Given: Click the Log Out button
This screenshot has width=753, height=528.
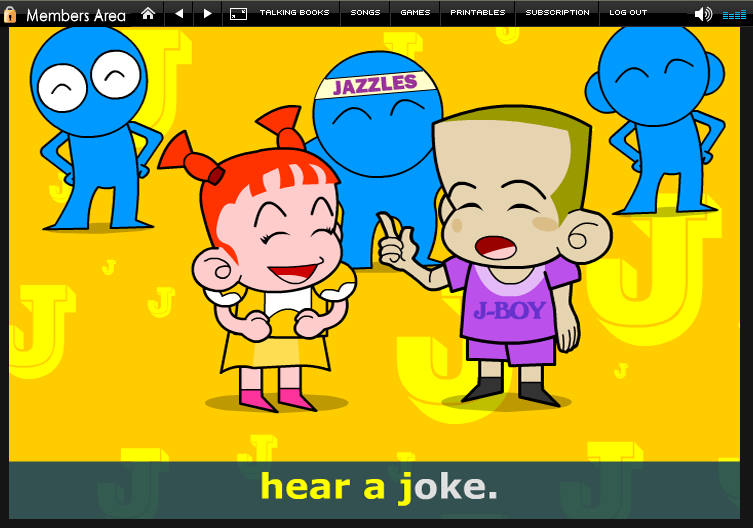Looking at the screenshot, I should (x=628, y=13).
